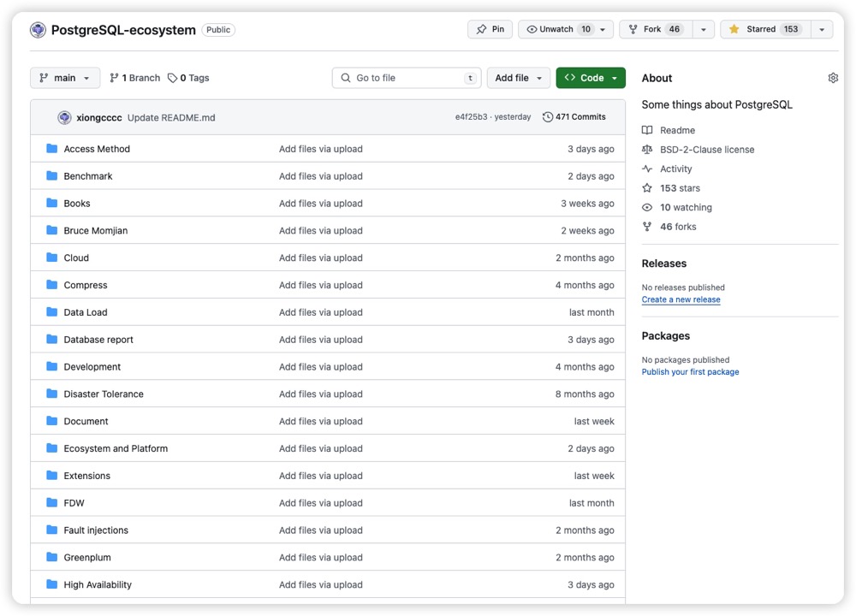Screen dimensions: 856x616
Task: Open the commit history clock icon
Action: tap(548, 117)
